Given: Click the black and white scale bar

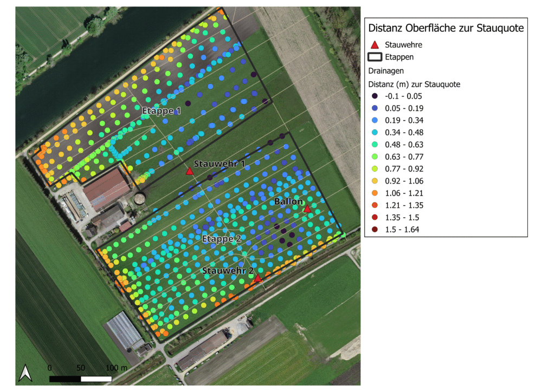Looking at the screenshot, I should coord(80,378).
